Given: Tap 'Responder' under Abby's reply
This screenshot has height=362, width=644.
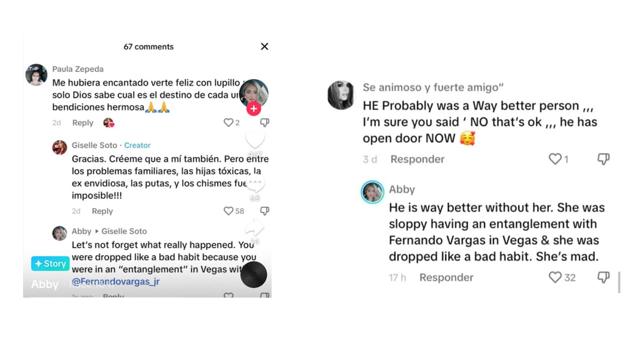Looking at the screenshot, I should tap(446, 277).
